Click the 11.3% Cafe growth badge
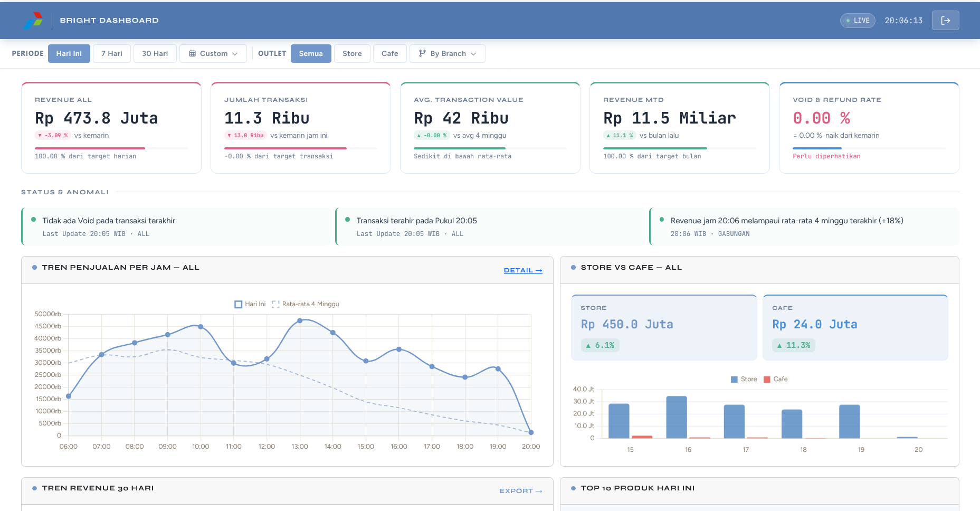Screen dimensions: 980x511 (794, 345)
